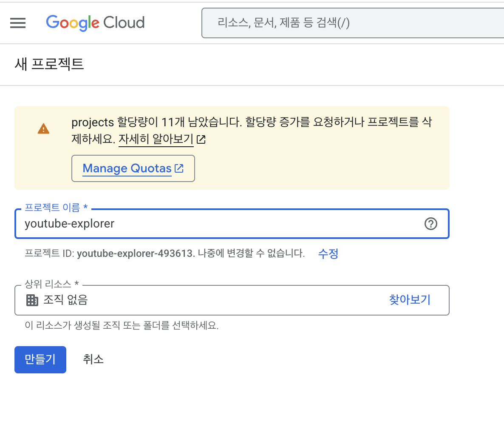Screen dimensions: 504x438
Task: Select the 프로젝트 이름 label area
Action: click(x=53, y=208)
